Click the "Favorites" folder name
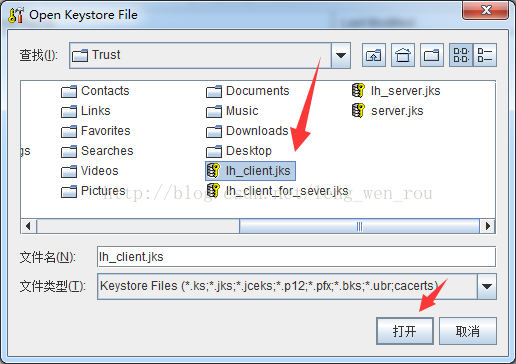Image resolution: width=516 pixels, height=364 pixels. [x=106, y=131]
